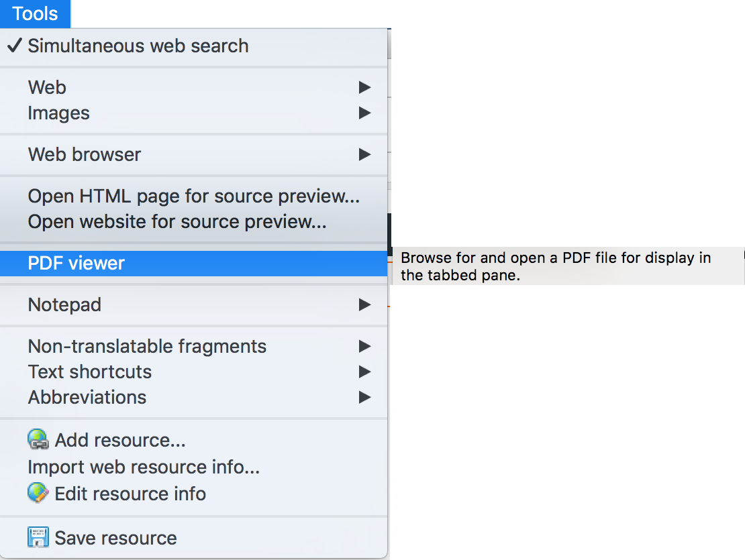Click the Edit resource info pencil-globe icon
745x560 pixels.
38,494
